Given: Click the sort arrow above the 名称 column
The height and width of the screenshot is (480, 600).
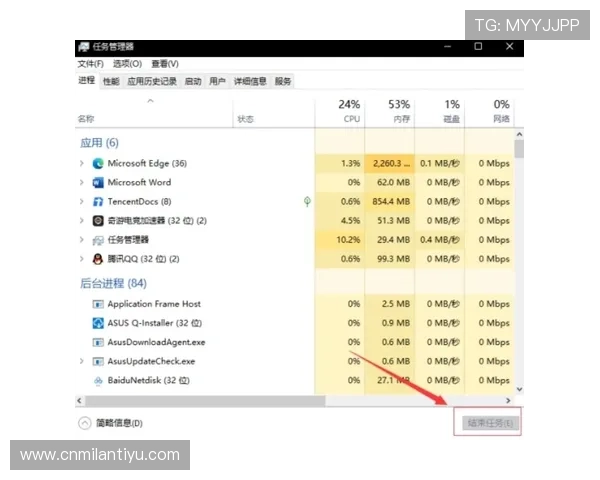Looking at the screenshot, I should tap(150, 101).
